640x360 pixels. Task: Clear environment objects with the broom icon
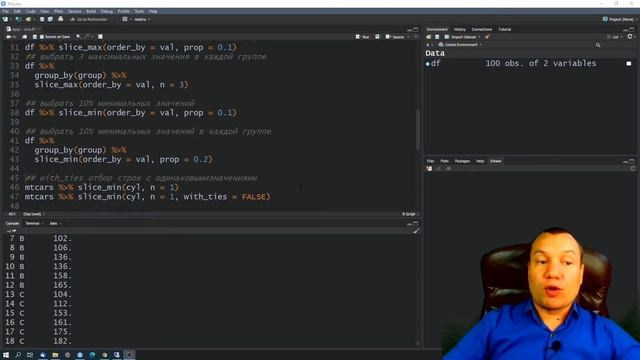[x=487, y=37]
